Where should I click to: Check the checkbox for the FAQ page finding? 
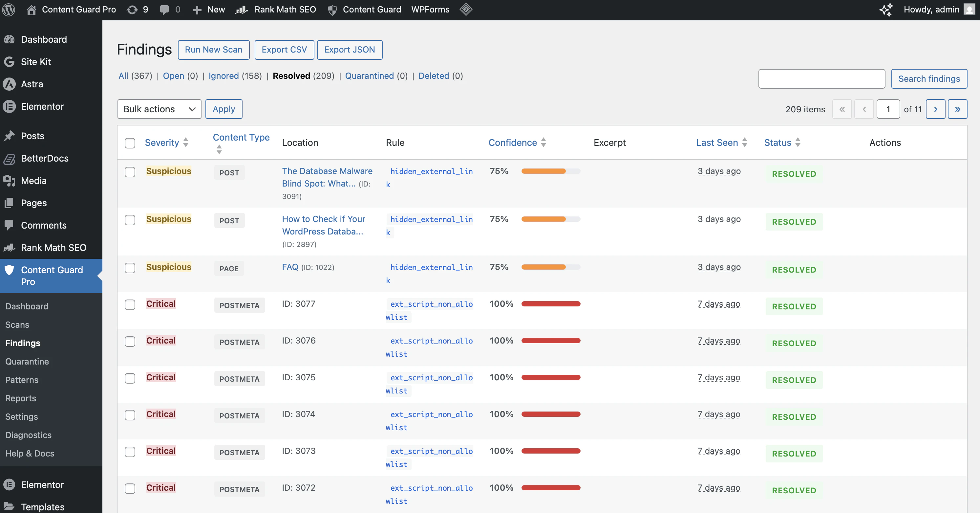(130, 268)
